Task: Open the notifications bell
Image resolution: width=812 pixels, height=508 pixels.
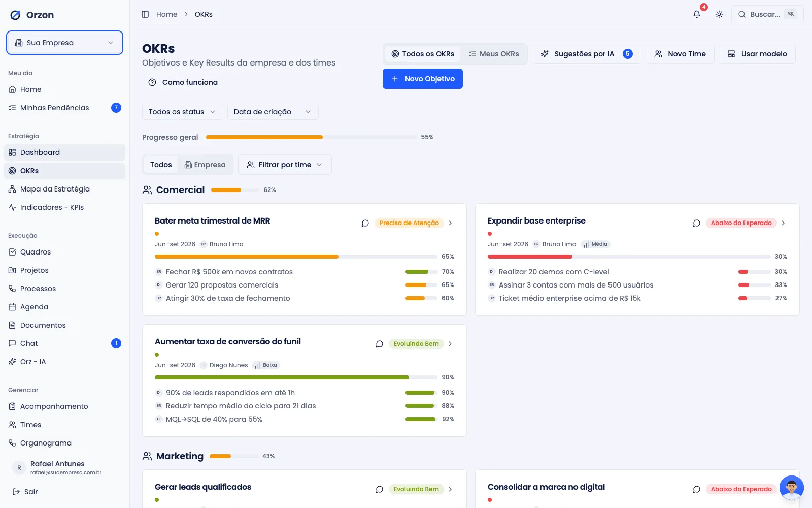Action: (x=697, y=14)
